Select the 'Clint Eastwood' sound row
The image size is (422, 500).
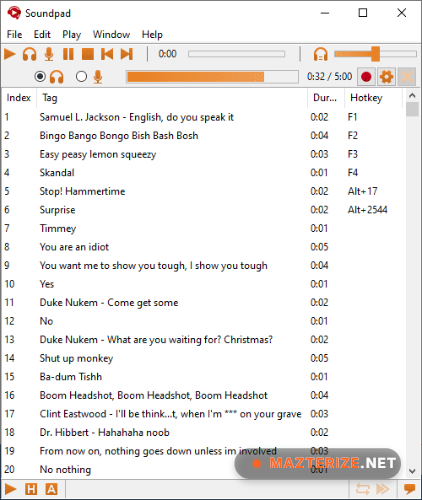click(204, 414)
